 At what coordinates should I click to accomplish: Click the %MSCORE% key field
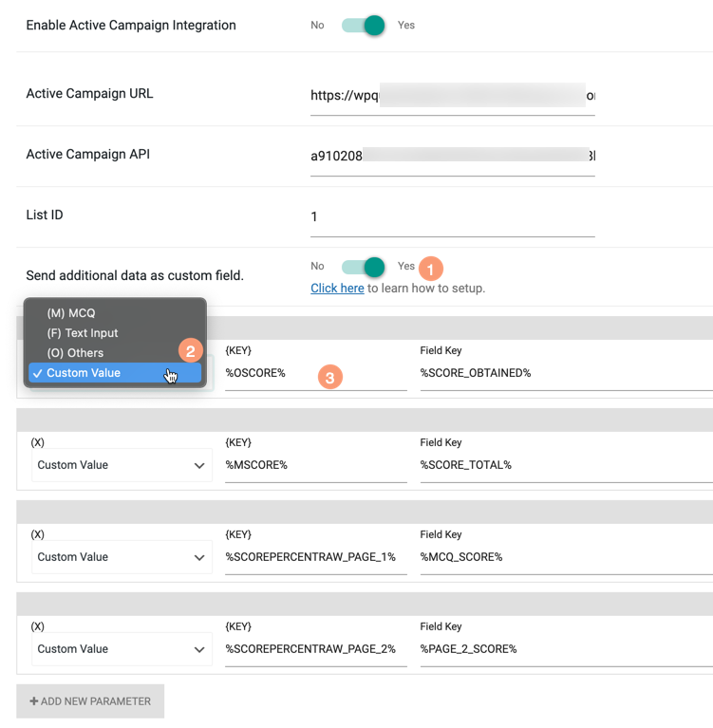pyautogui.click(x=316, y=465)
